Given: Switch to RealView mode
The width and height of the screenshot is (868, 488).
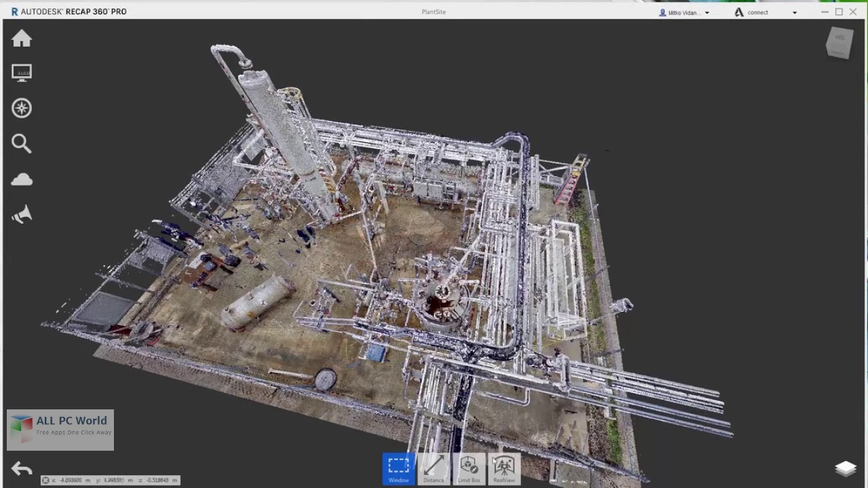Looking at the screenshot, I should pos(504,469).
